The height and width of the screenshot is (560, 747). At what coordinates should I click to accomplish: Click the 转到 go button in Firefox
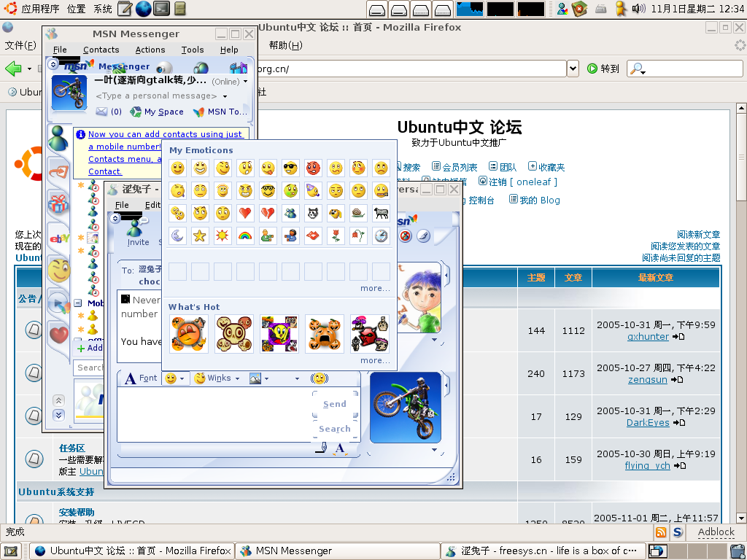603,69
